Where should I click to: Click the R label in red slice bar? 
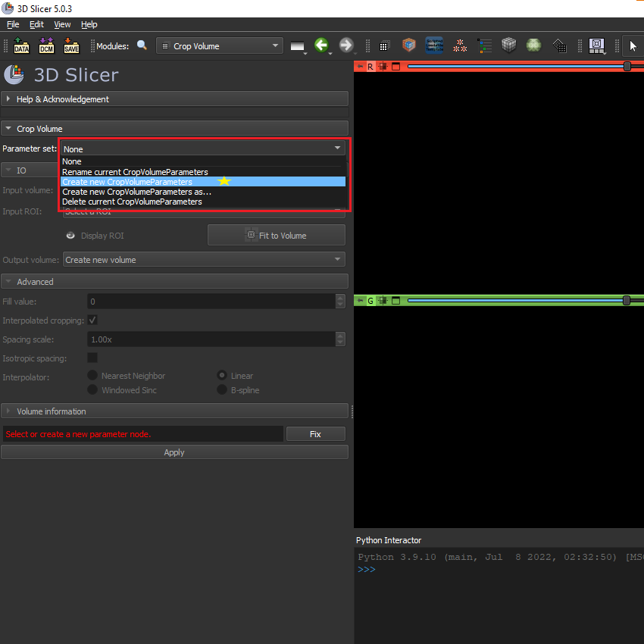click(370, 66)
